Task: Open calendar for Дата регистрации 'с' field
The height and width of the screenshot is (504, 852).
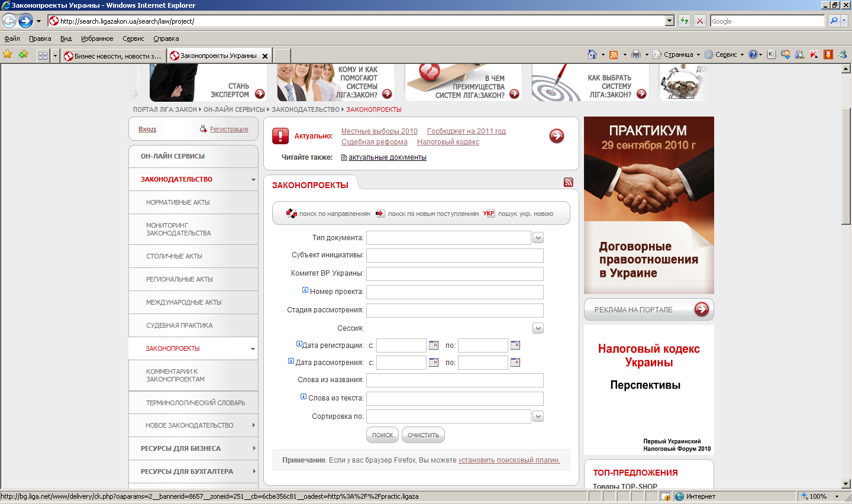Action: tap(434, 345)
